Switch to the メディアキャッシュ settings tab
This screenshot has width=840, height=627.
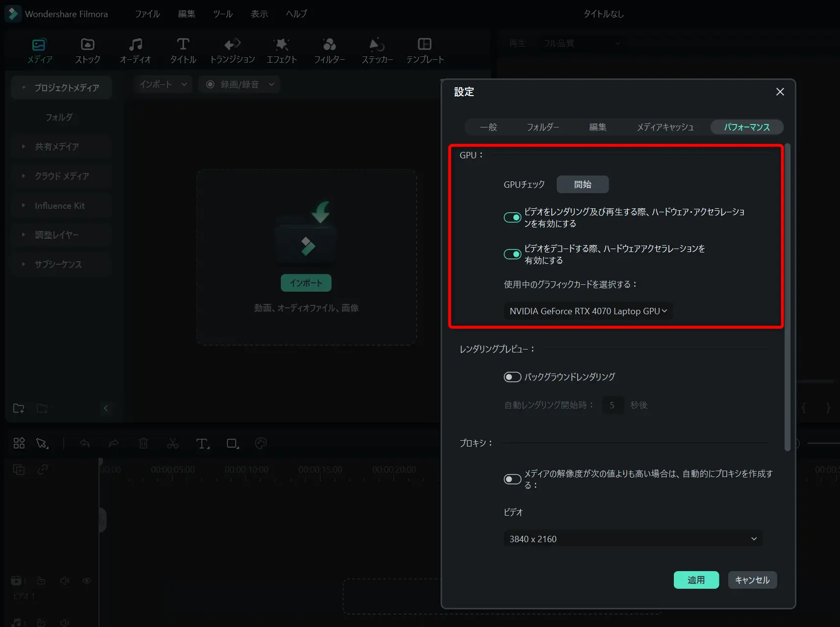pos(665,127)
